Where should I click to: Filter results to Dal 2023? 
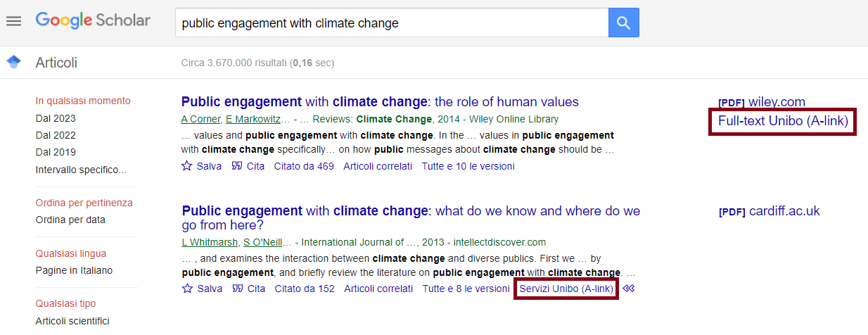tap(56, 118)
